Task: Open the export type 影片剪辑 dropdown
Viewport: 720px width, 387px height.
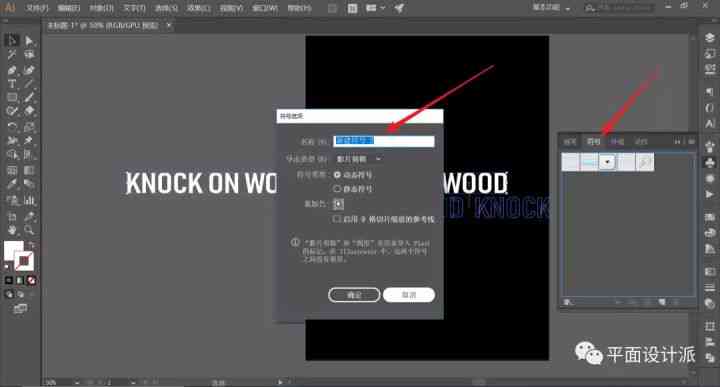Action: click(x=359, y=159)
